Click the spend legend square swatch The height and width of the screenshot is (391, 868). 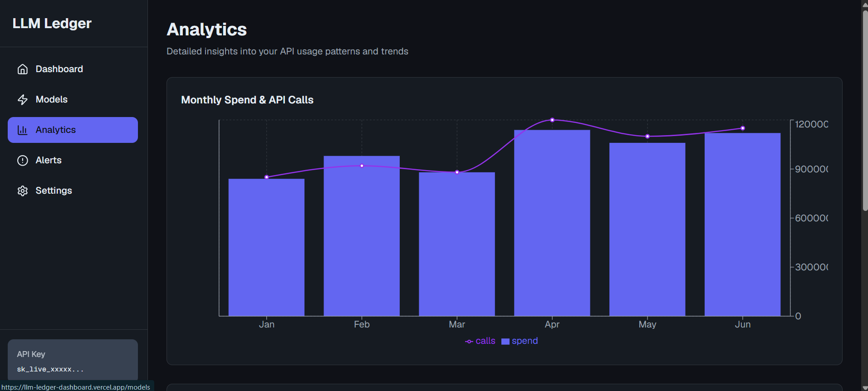pos(505,342)
